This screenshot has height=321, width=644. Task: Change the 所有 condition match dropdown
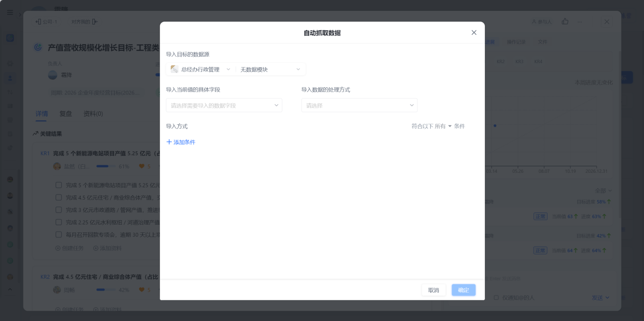(x=443, y=126)
